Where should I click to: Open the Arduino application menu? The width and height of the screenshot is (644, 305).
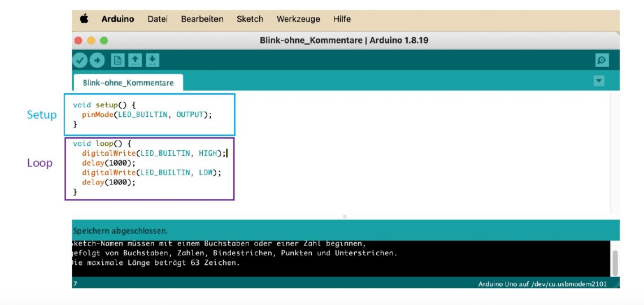pos(118,19)
